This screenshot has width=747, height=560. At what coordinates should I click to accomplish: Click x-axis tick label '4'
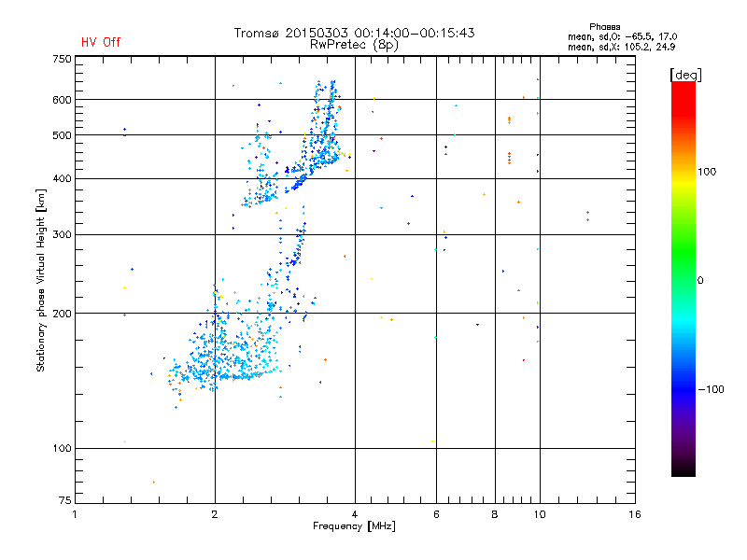(355, 514)
